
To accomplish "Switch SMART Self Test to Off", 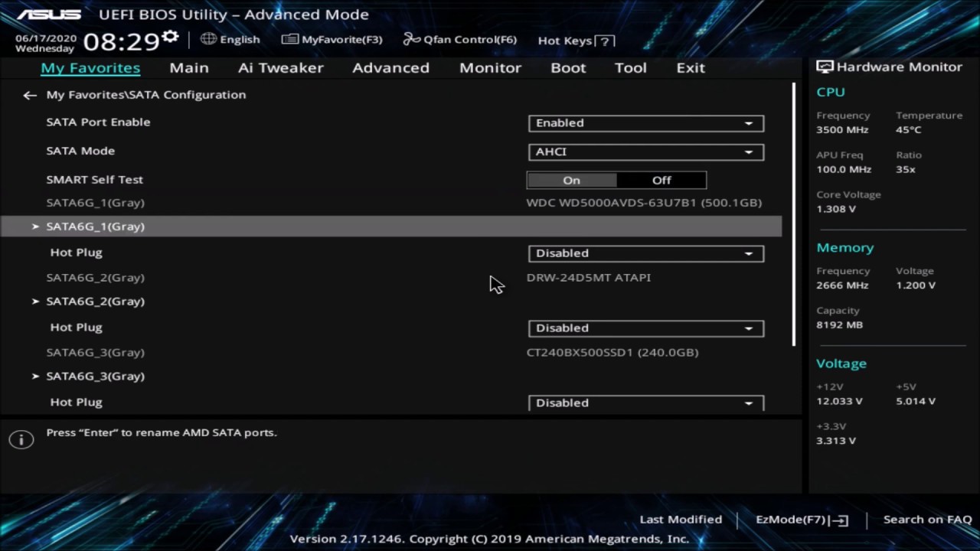I will click(x=661, y=181).
